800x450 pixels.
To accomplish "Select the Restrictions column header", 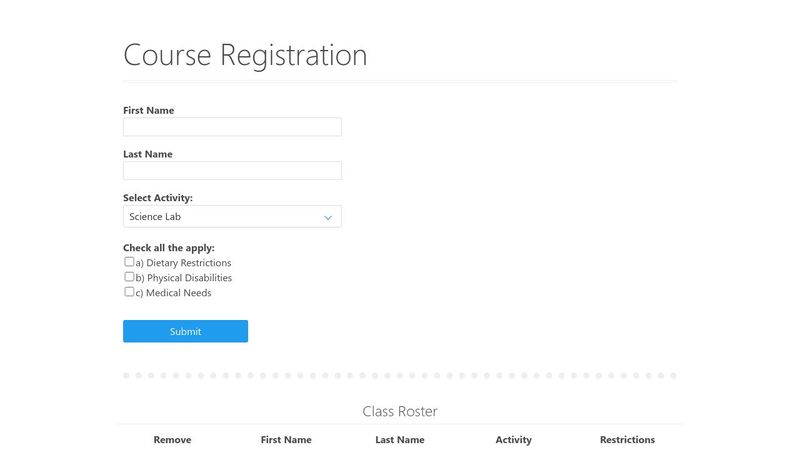I will coord(628,440).
